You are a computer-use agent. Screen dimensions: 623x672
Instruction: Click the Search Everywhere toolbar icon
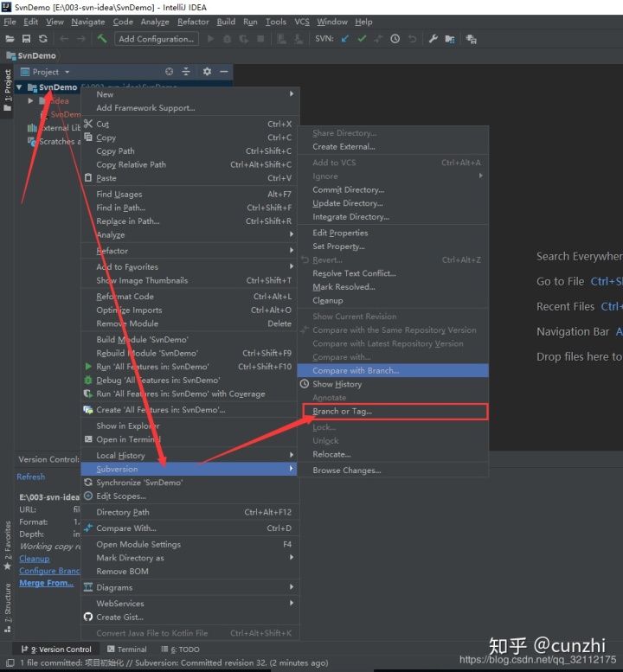[471, 39]
